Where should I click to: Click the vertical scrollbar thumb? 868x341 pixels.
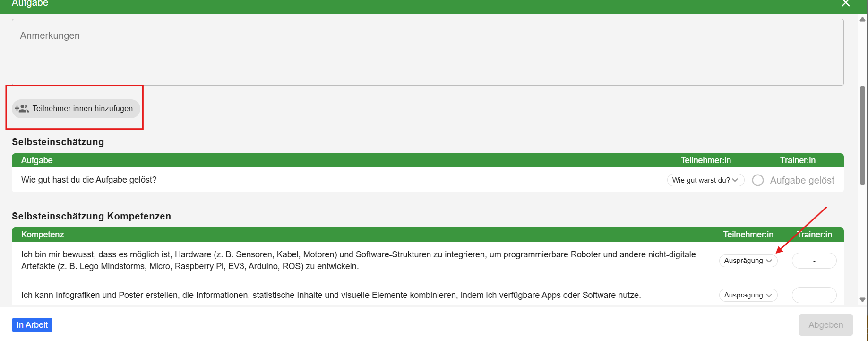click(x=862, y=135)
